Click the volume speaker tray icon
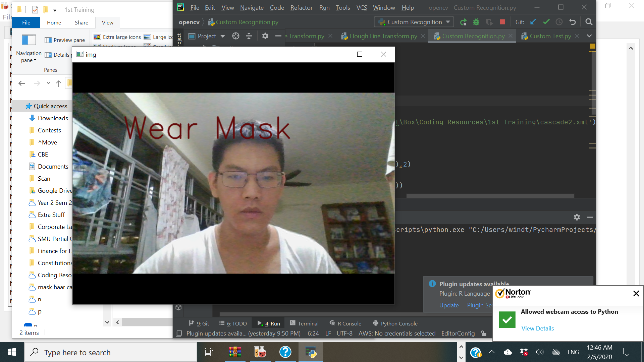Viewport: 644px width, 362px height. 539,352
